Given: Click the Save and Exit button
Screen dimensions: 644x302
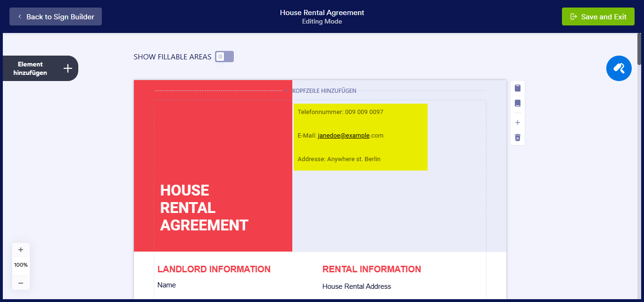Looking at the screenshot, I should click(x=598, y=16).
